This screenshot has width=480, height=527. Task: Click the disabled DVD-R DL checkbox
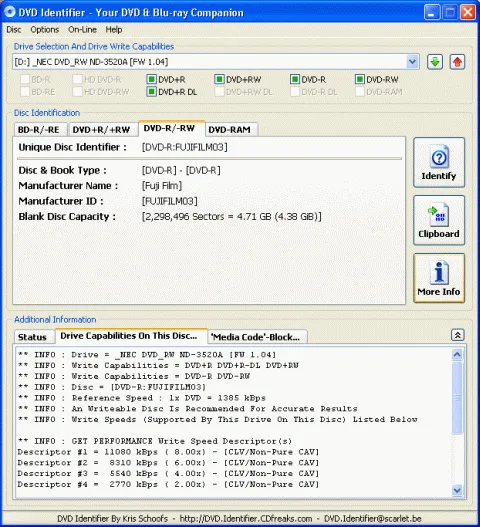pos(295,91)
